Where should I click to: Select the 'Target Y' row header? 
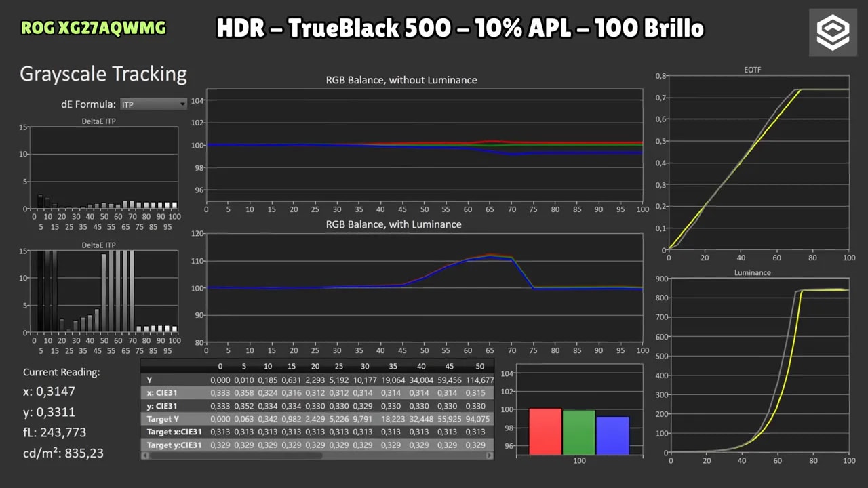(163, 419)
